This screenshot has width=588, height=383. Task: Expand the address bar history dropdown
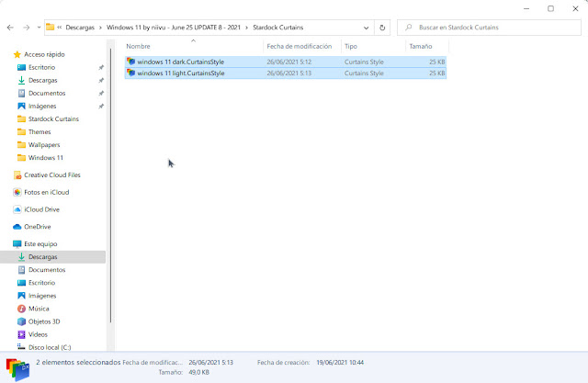click(x=366, y=28)
